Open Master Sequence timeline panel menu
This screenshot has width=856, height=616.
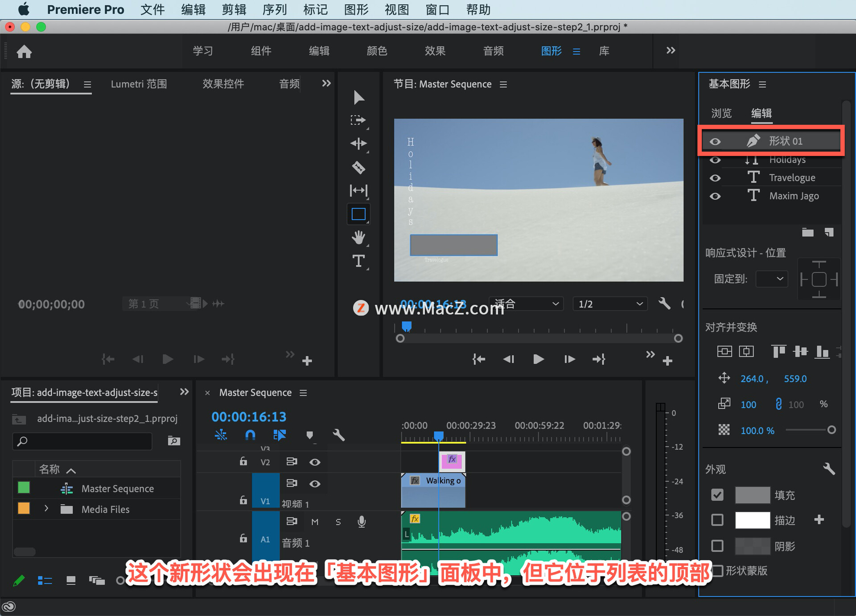click(x=303, y=393)
